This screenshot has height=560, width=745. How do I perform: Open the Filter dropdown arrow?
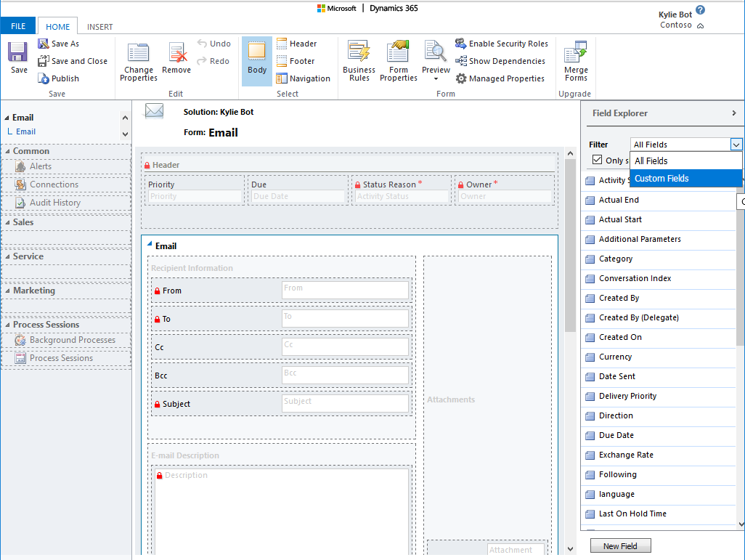(x=736, y=145)
